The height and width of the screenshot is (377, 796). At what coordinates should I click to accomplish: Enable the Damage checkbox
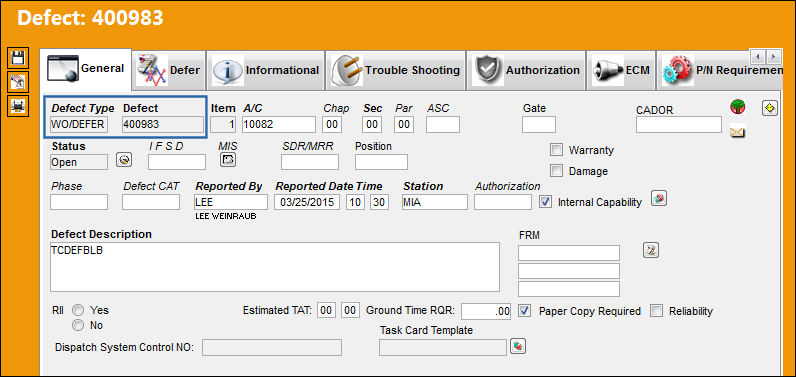(557, 171)
